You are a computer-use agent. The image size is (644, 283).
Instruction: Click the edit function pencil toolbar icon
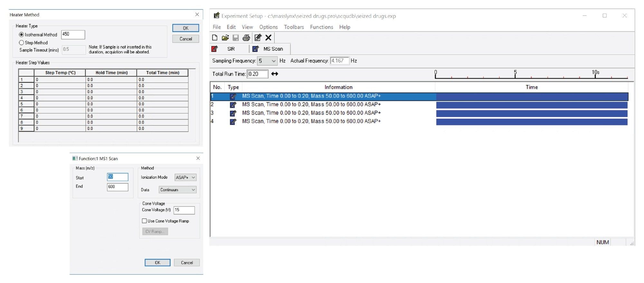click(x=258, y=38)
